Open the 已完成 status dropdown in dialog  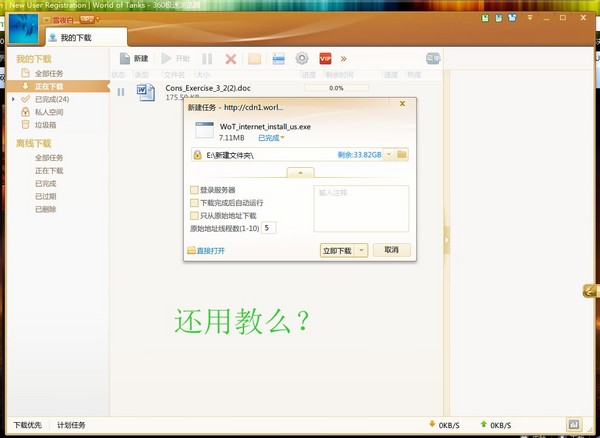click(x=271, y=138)
